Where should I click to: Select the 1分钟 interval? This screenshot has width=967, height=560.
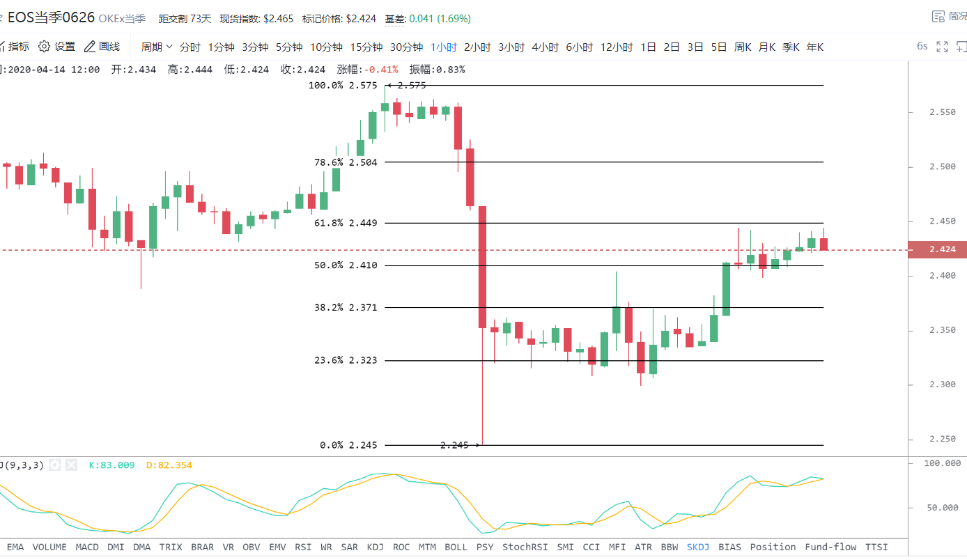221,47
